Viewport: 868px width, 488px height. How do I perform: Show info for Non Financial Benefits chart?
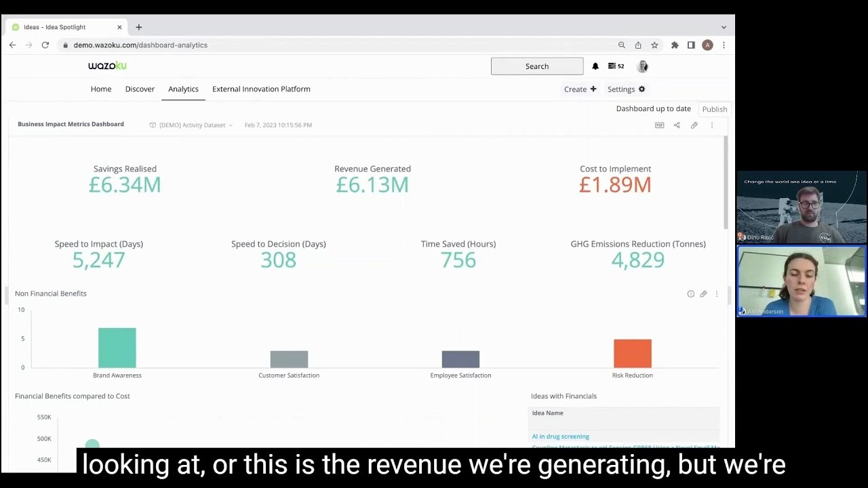tap(690, 293)
